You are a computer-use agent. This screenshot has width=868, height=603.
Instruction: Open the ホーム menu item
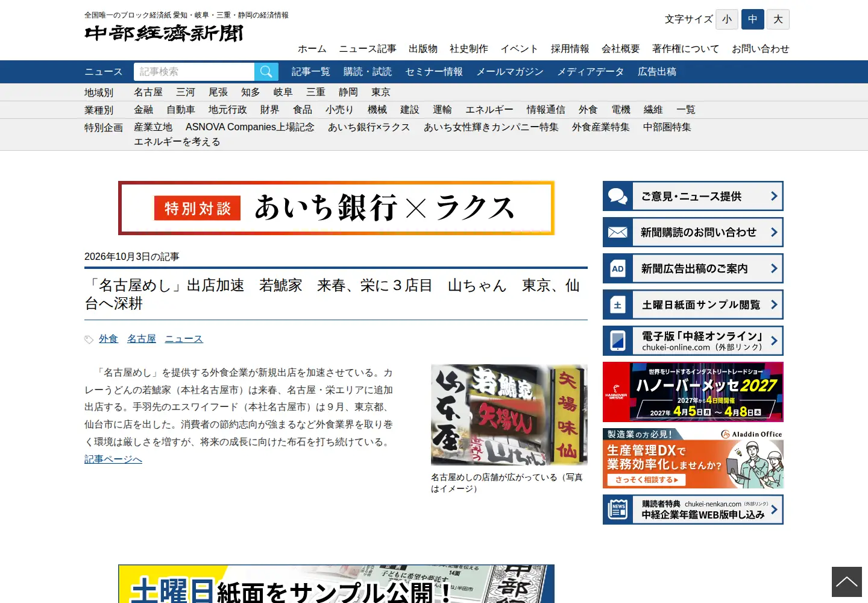pyautogui.click(x=312, y=49)
